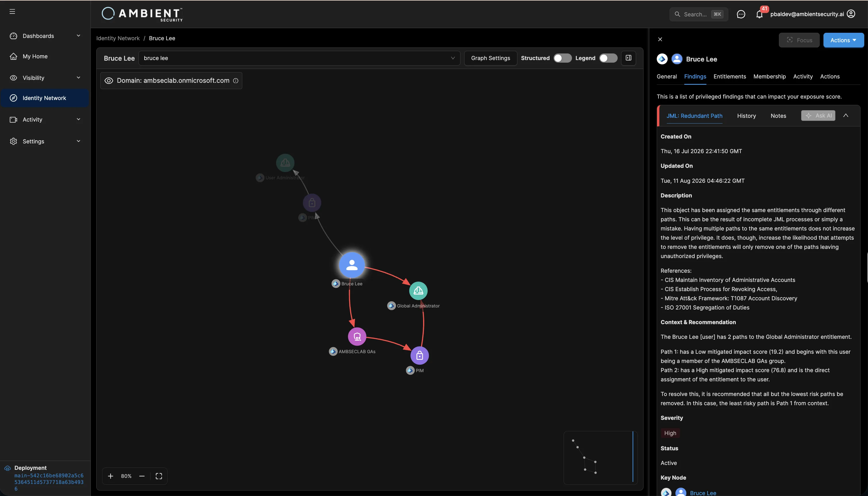Open the user account avatar icon
The image size is (868, 496).
(x=851, y=14)
